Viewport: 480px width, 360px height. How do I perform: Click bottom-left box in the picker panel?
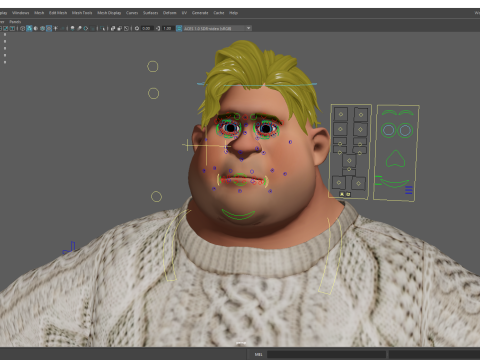pyautogui.click(x=339, y=182)
